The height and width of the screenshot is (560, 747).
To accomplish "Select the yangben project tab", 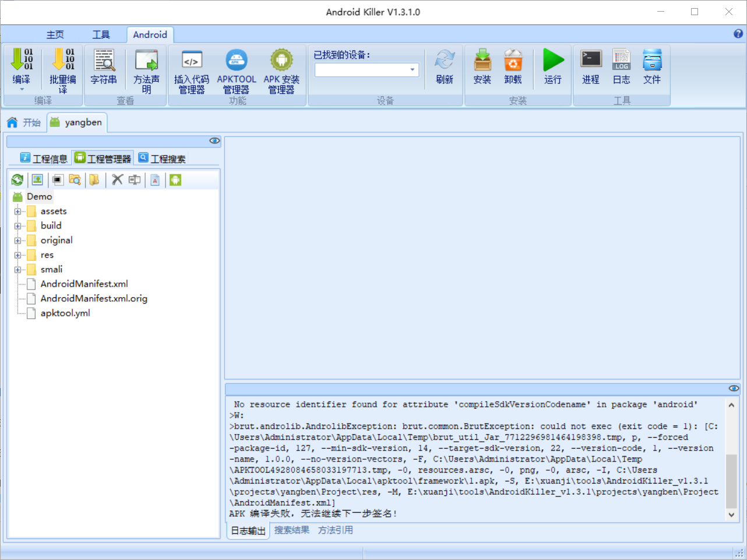I will 76,122.
